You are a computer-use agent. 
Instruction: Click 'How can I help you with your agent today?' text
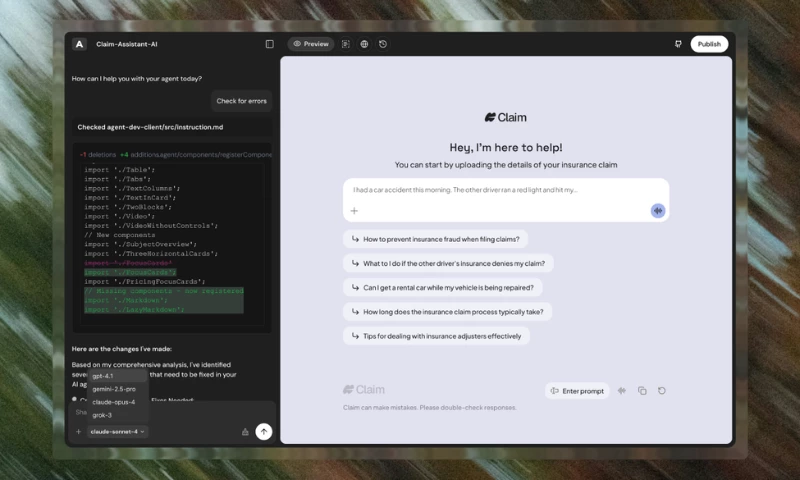[137, 79]
